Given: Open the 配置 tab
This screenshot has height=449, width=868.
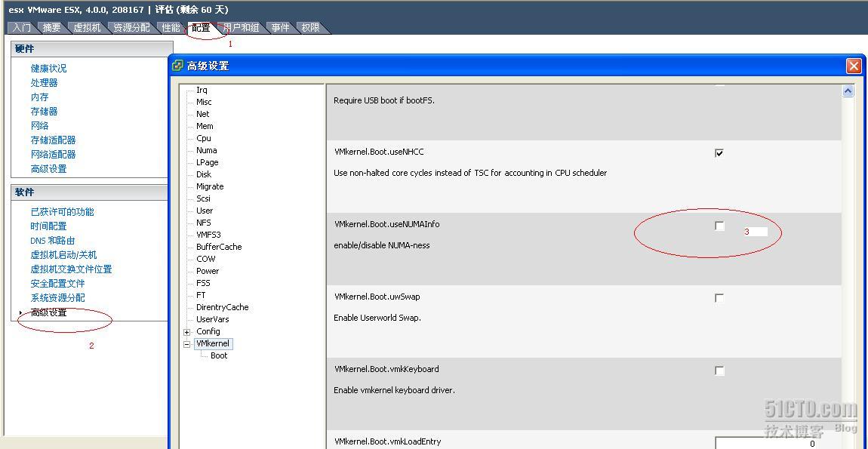Looking at the screenshot, I should point(200,28).
